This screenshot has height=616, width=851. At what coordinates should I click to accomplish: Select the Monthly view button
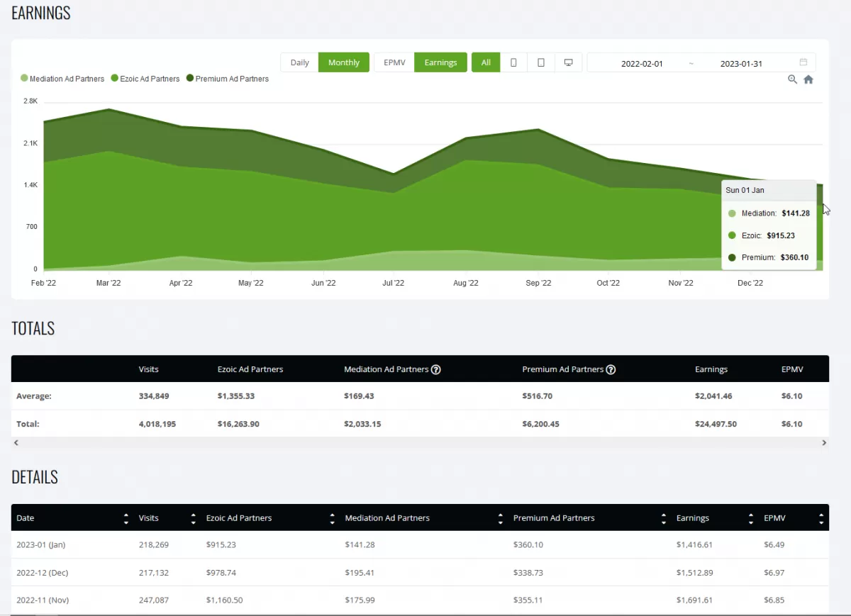point(344,62)
